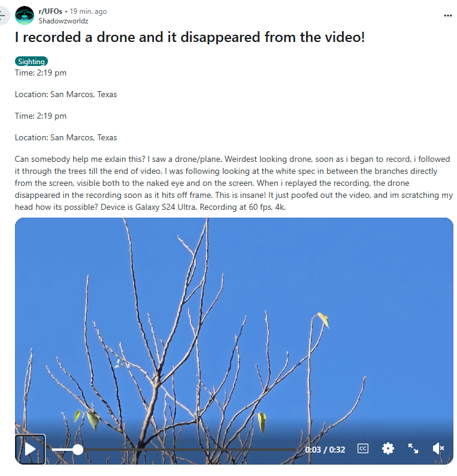Click the post body paragraph text
This screenshot has height=476, width=457.
(x=234, y=183)
